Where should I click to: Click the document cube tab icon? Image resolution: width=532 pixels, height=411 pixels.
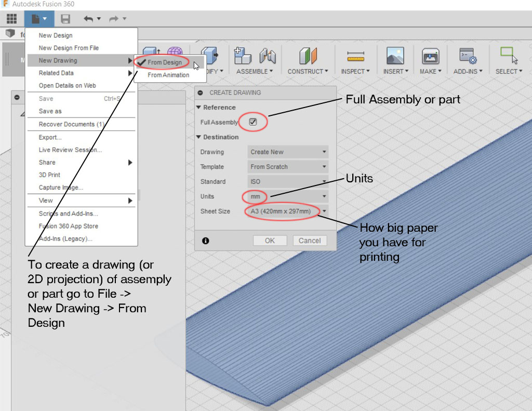click(10, 33)
